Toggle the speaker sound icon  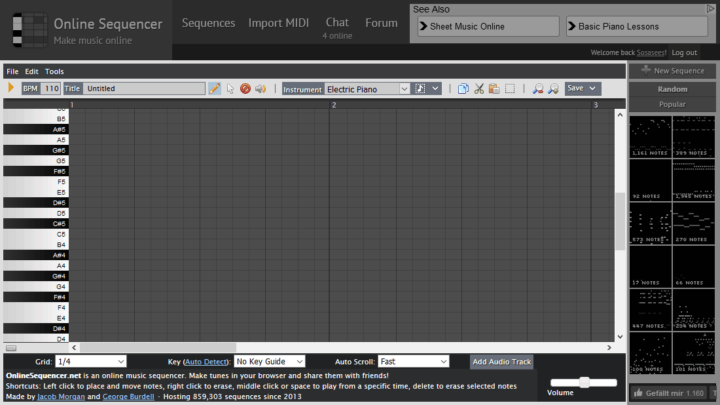(260, 88)
